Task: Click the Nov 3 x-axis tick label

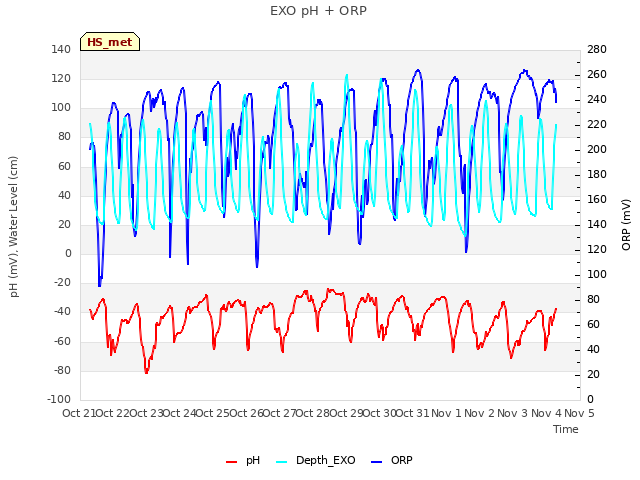Action: [513, 413]
